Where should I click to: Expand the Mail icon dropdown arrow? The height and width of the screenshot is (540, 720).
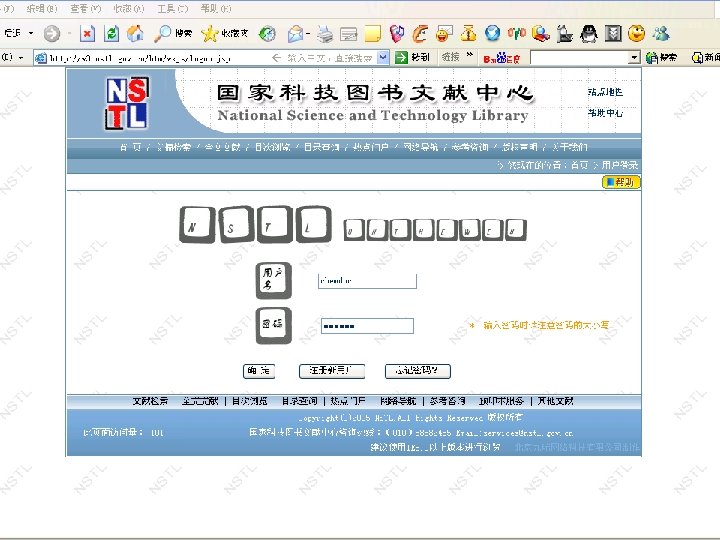(x=307, y=34)
